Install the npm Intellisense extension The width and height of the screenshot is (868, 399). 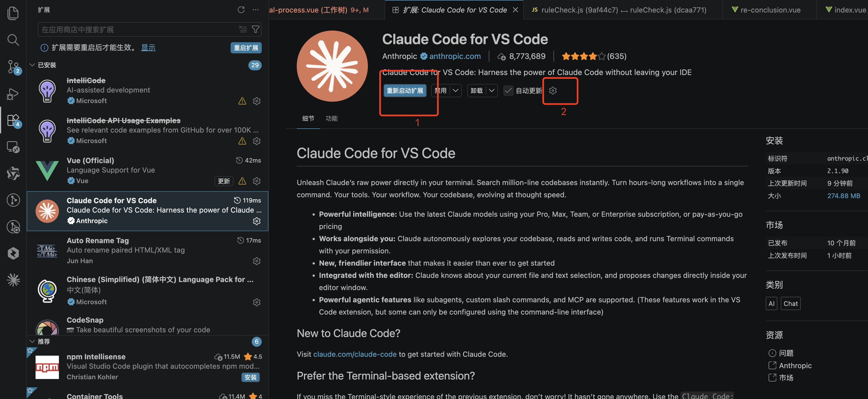(250, 377)
